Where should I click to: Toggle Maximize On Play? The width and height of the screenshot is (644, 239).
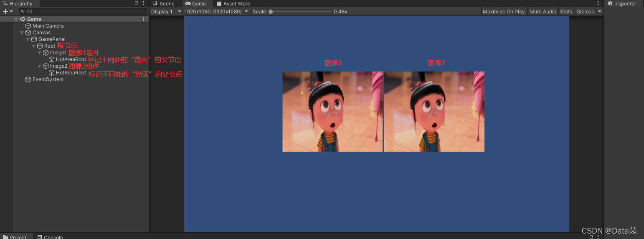click(x=504, y=12)
